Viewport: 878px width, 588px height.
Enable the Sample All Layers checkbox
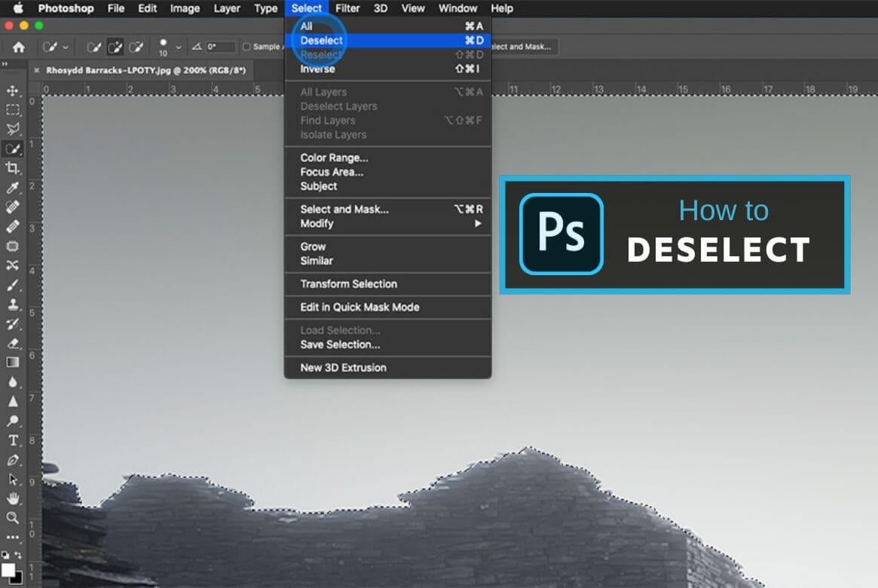coord(246,47)
